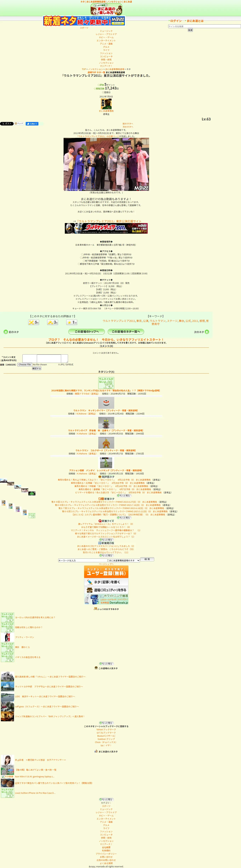Screen dimensions: 241x868
Task: Open the お問い合わせ footer link
Action: pos(106,857)
